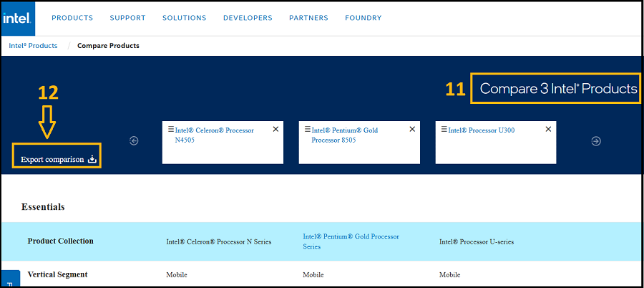Open Intel Celeron Processor N4505 link

(215, 135)
